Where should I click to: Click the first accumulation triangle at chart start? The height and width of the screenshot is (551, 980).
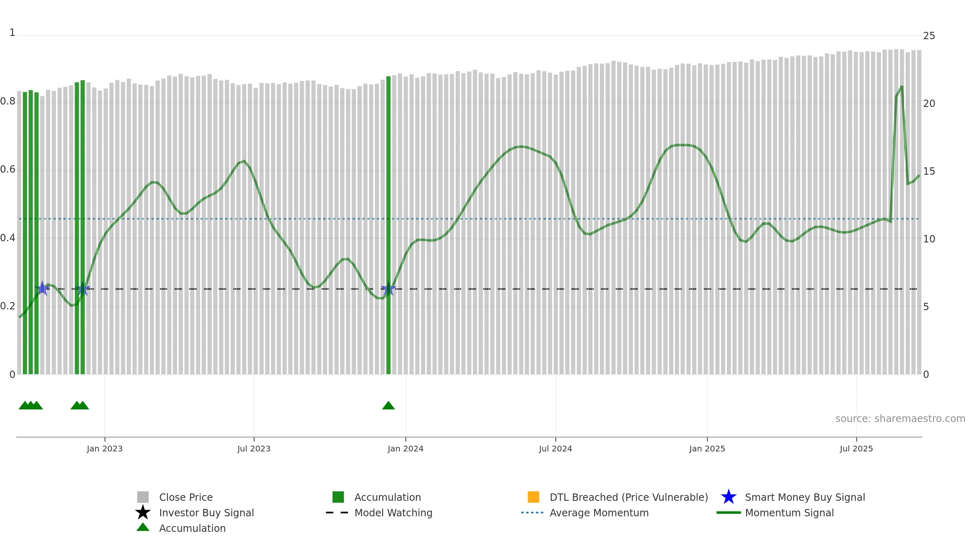[x=25, y=405]
